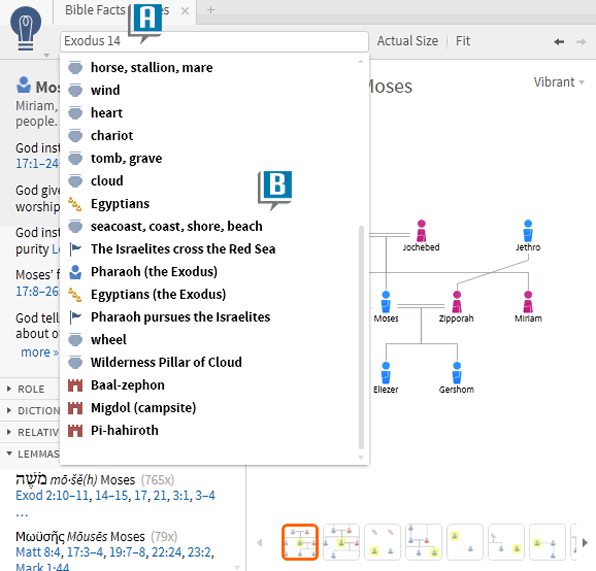Click the Exodus 14 search field
596x571 pixels.
click(214, 41)
